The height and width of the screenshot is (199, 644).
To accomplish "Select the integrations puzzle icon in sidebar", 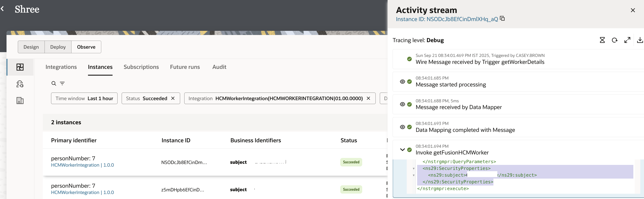I will (x=20, y=67).
